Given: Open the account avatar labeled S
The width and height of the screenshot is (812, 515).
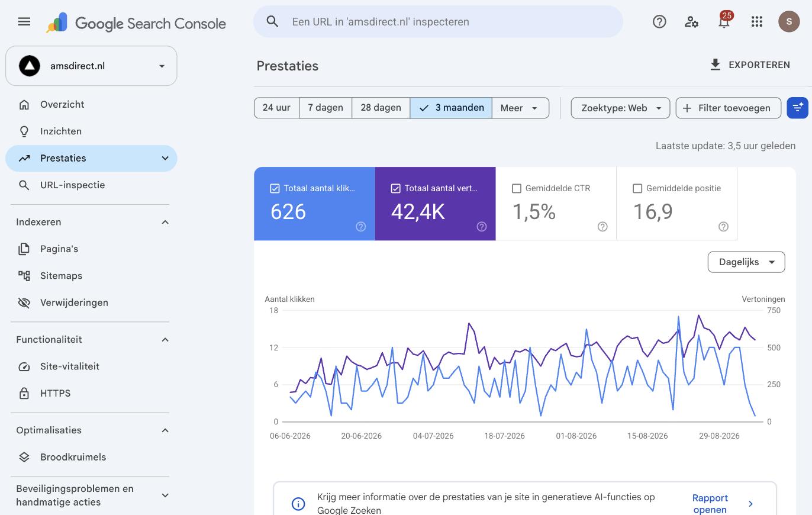Looking at the screenshot, I should pos(789,22).
